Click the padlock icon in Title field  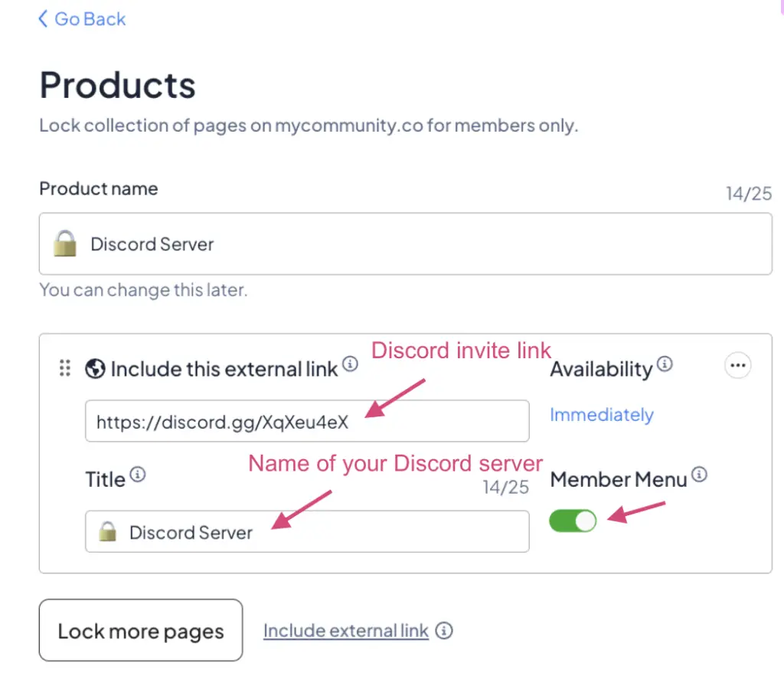(x=107, y=530)
